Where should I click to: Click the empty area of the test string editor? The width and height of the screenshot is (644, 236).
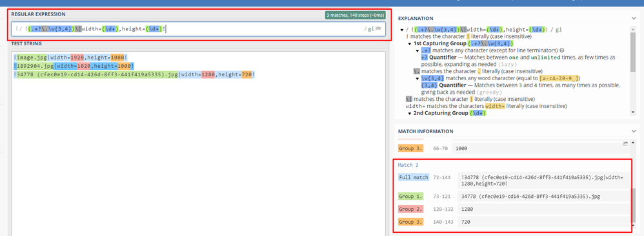(x=199, y=156)
